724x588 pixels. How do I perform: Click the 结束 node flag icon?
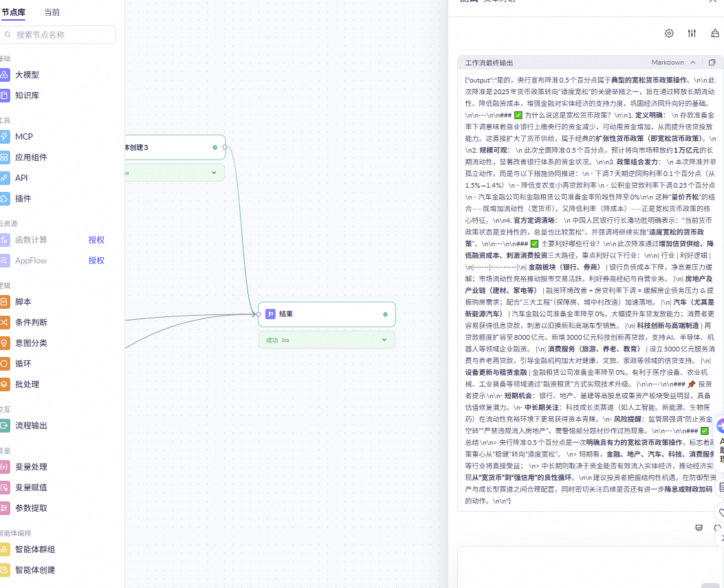271,314
